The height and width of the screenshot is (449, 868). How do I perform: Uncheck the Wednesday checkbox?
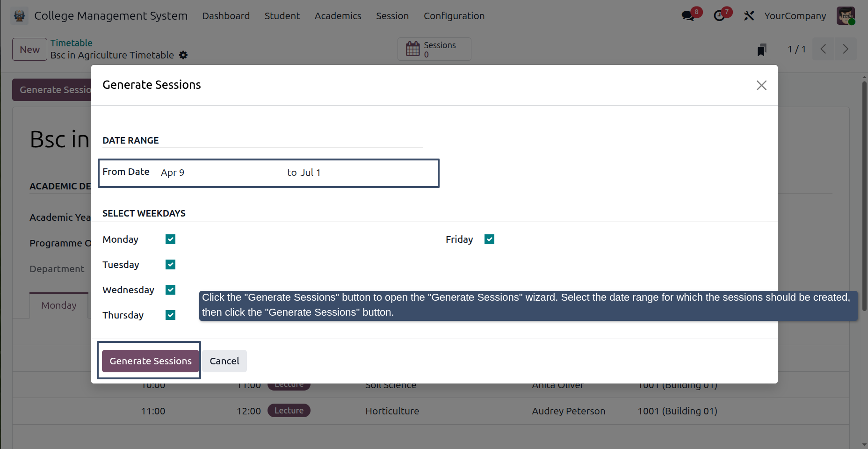[x=171, y=290]
